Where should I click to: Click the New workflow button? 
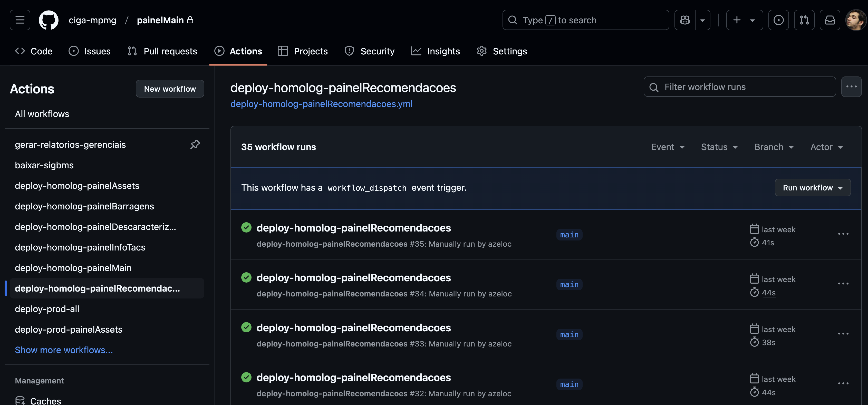[x=170, y=89]
